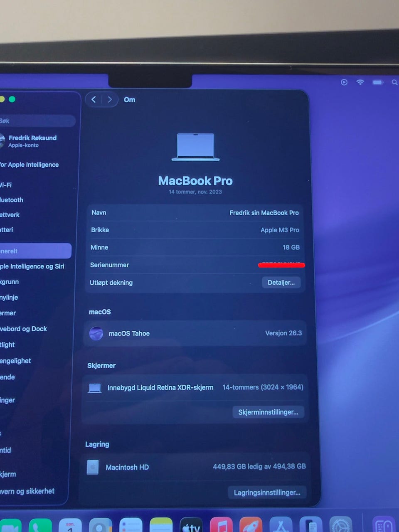This screenshot has width=399, height=532.
Task: Select Bluetooth in the settings sidebar
Action: coord(12,200)
